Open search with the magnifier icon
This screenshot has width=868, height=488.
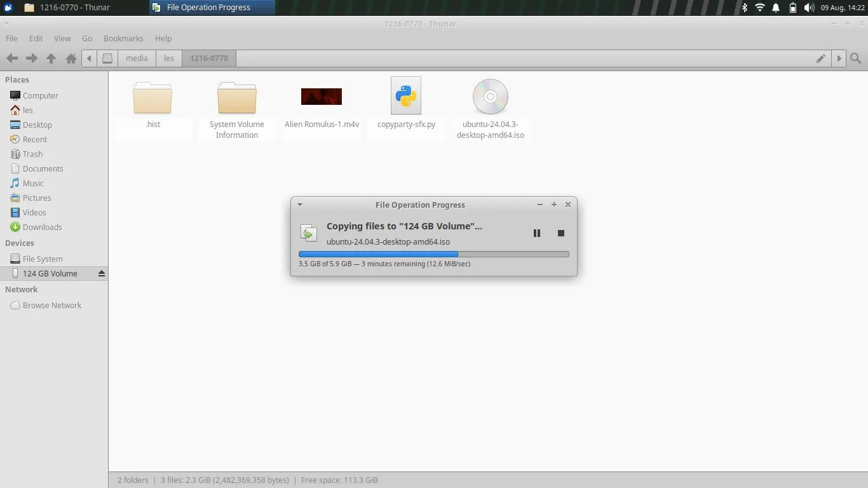pyautogui.click(x=856, y=58)
